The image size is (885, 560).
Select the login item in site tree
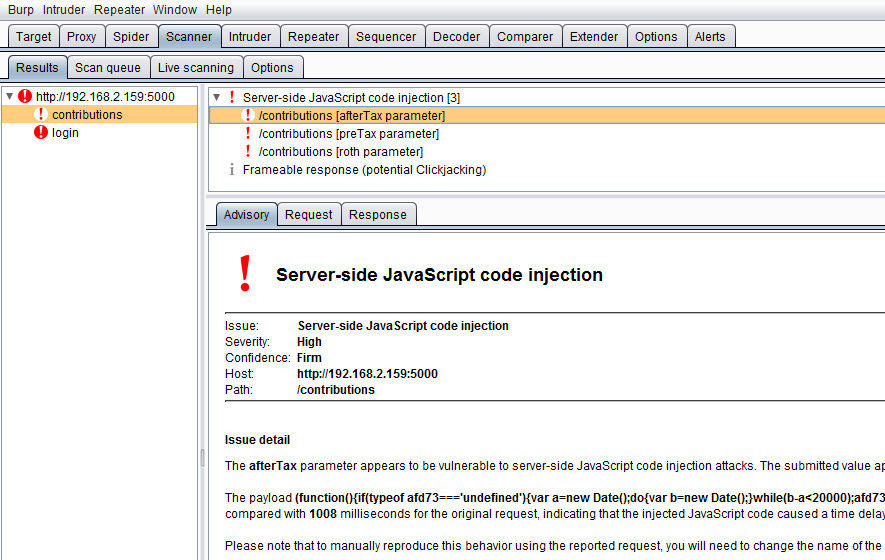pos(65,133)
